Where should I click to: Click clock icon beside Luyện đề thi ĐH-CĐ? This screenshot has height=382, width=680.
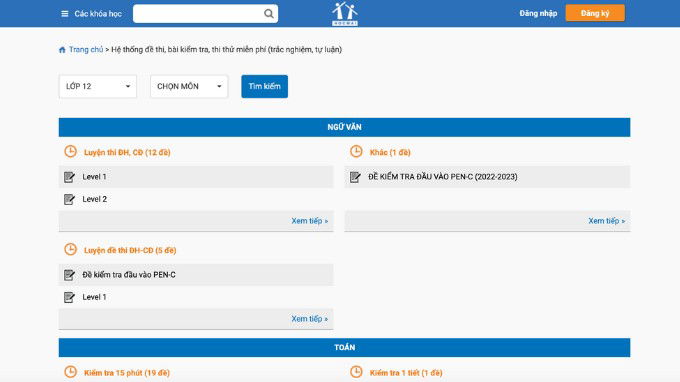coord(70,249)
